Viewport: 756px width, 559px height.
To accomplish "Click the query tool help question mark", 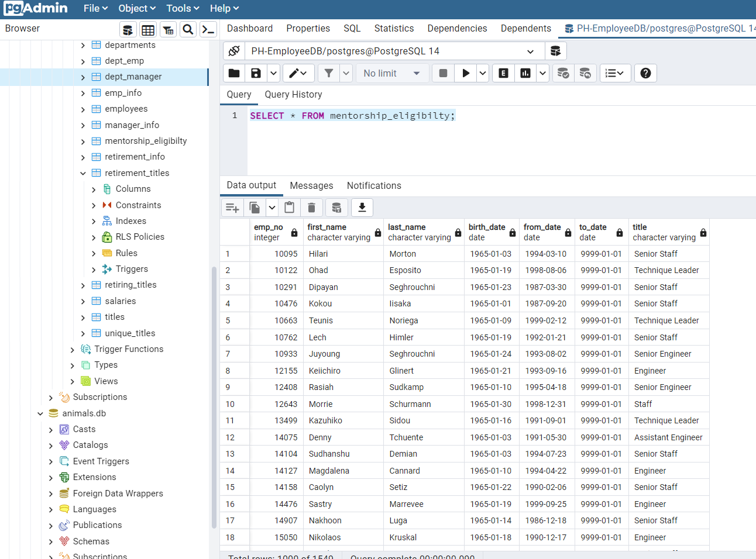I will coord(645,73).
